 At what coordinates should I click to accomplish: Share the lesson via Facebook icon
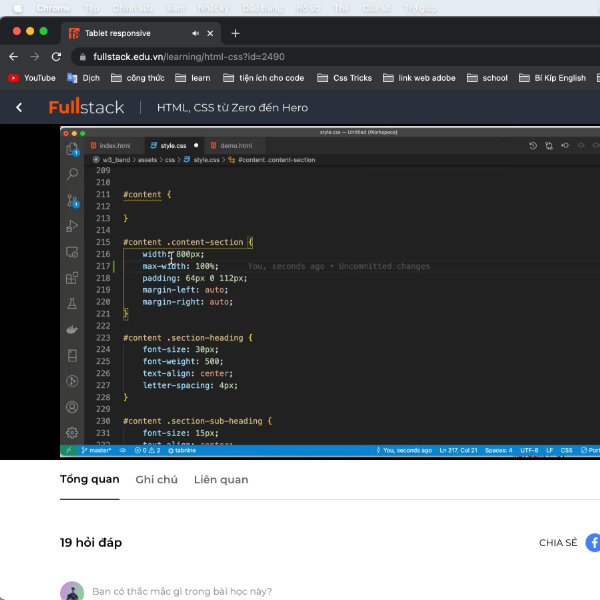[592, 543]
